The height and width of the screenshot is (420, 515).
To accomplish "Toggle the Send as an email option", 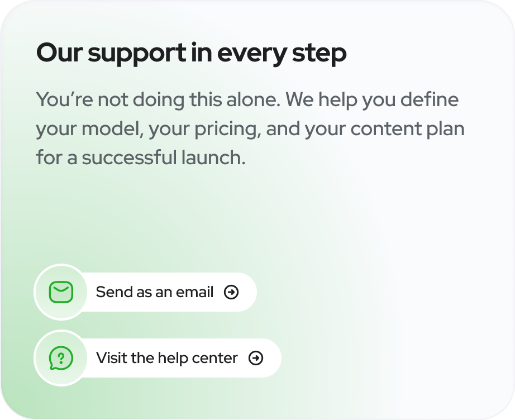I will (x=155, y=292).
